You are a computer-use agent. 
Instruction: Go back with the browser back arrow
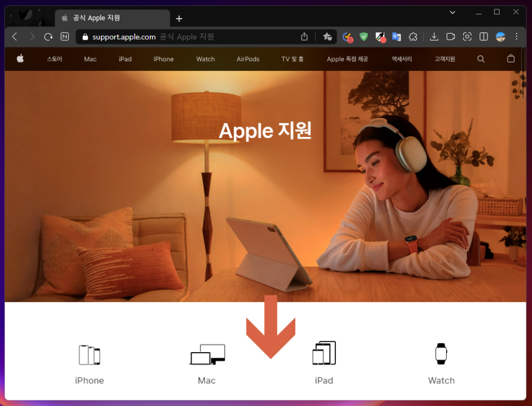[14, 37]
